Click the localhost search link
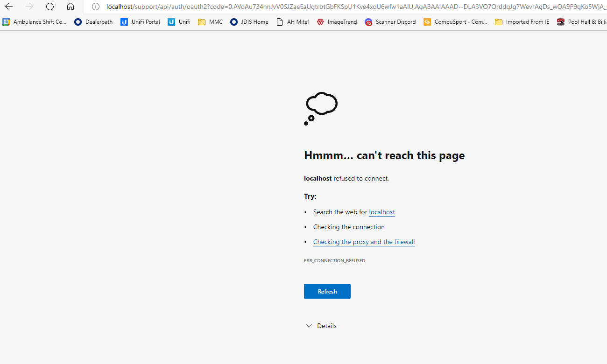 tap(382, 212)
